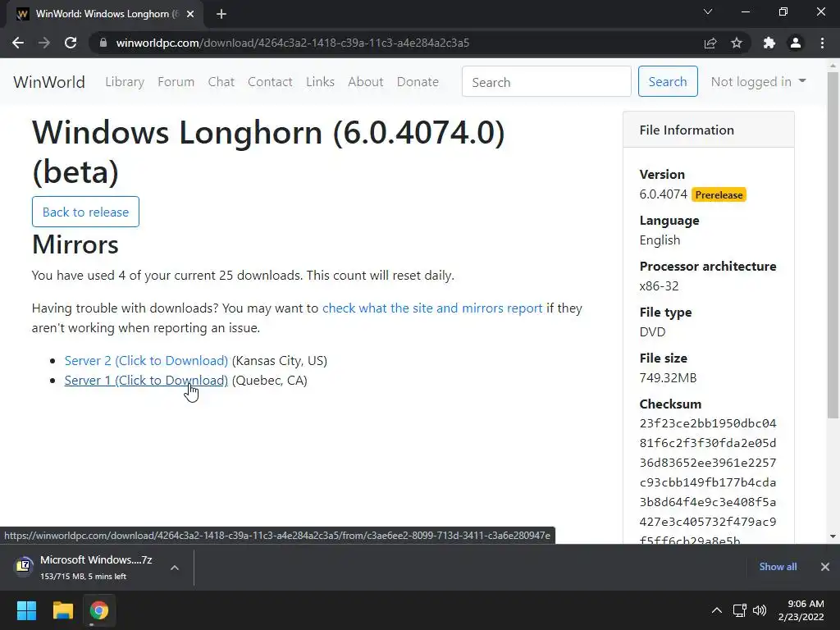
Task: Restore down the Chrome window
Action: [x=783, y=11]
